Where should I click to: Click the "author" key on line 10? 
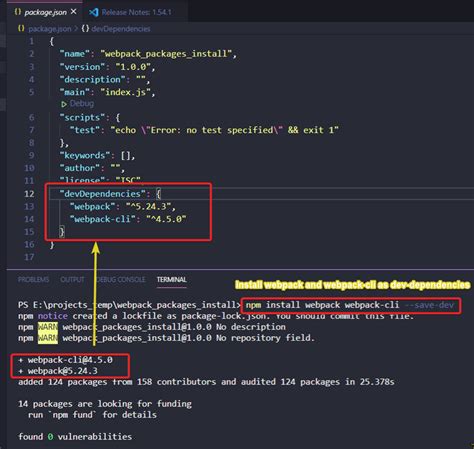(x=80, y=168)
